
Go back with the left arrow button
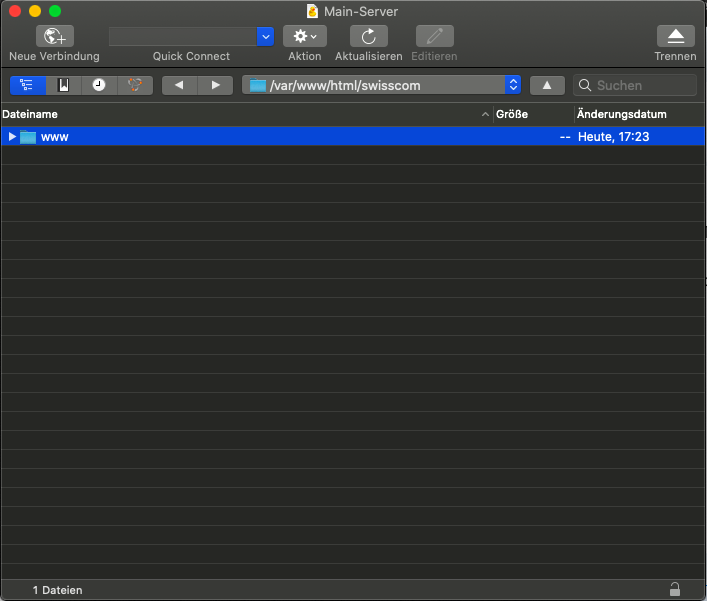[179, 85]
